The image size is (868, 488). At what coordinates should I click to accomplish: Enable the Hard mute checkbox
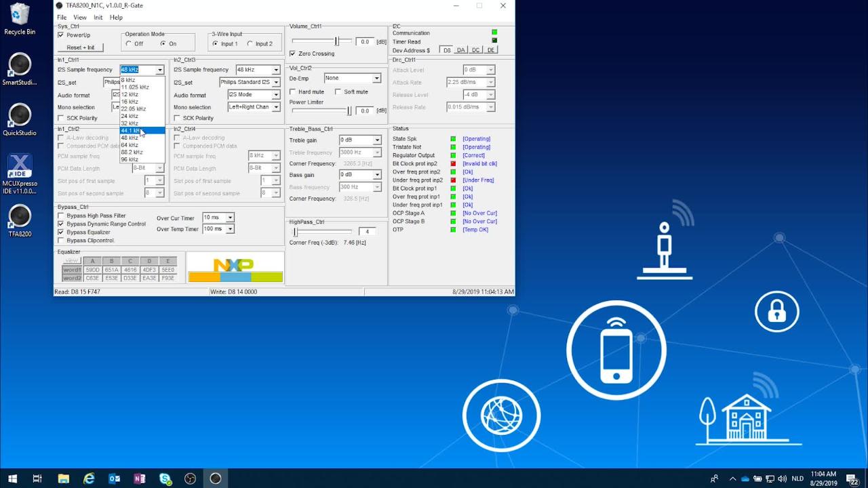coord(293,91)
